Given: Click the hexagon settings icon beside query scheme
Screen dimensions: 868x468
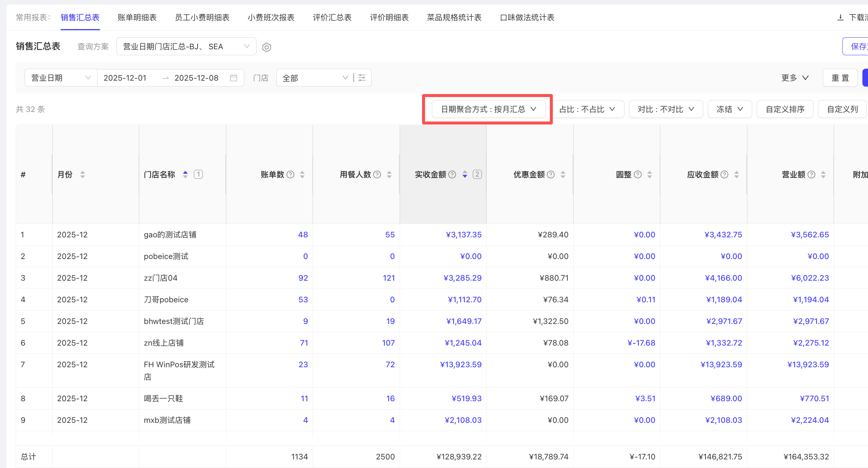Looking at the screenshot, I should 266,47.
